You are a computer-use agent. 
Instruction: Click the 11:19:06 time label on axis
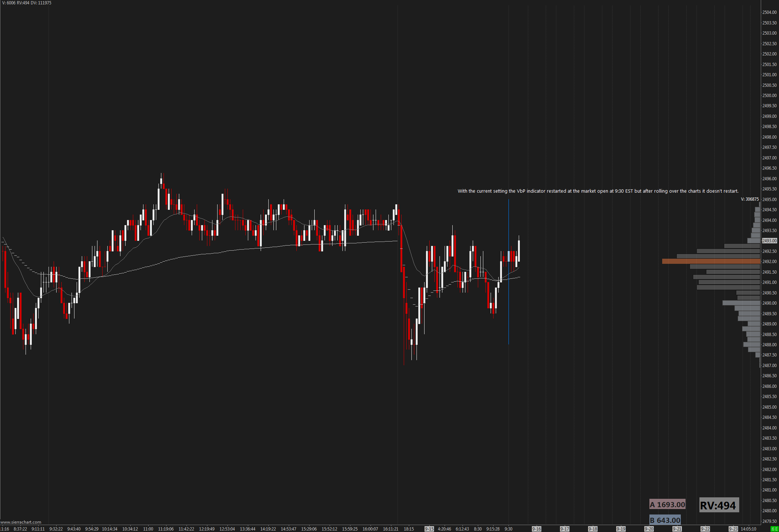coord(166,529)
